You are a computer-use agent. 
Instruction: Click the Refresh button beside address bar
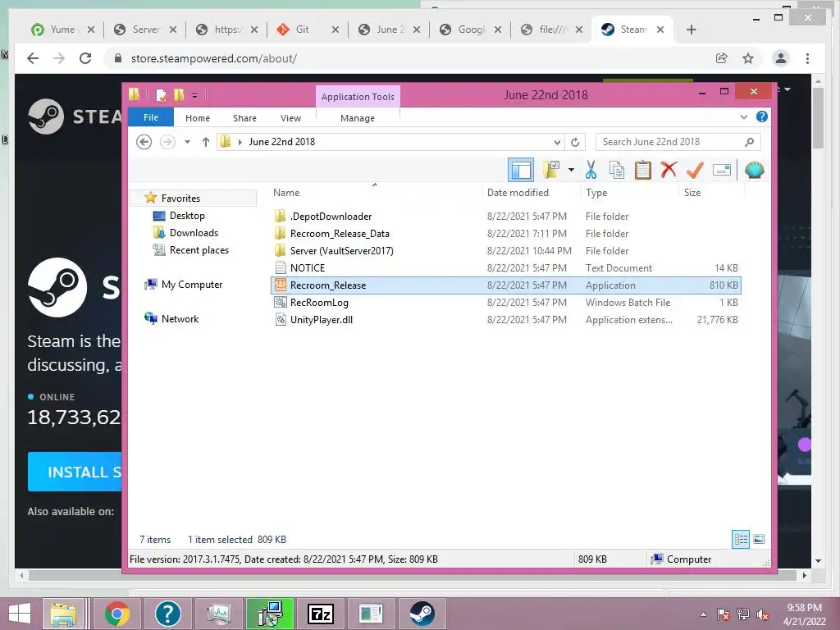click(575, 142)
